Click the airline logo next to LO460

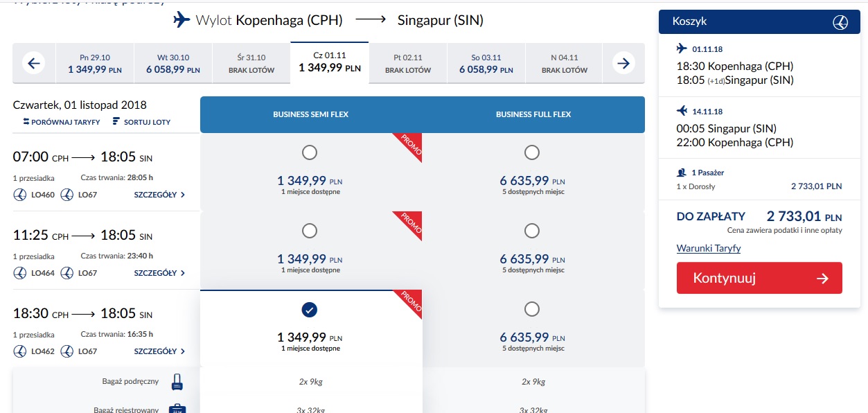[20, 195]
